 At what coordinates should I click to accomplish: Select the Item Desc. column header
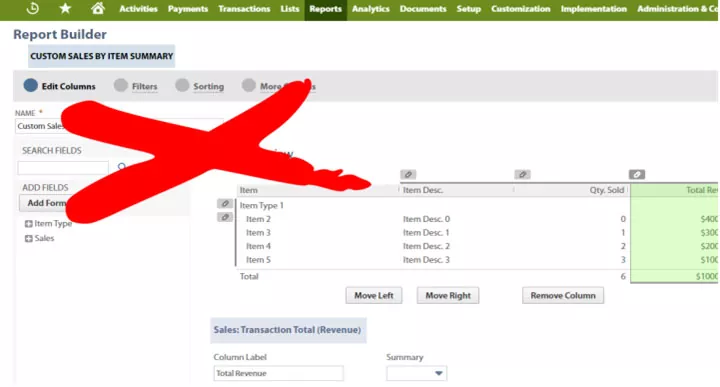(x=423, y=190)
